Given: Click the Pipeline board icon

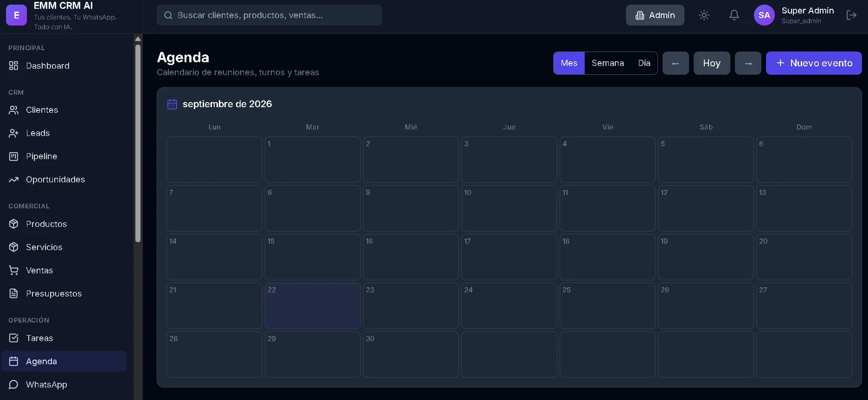Looking at the screenshot, I should [x=14, y=156].
